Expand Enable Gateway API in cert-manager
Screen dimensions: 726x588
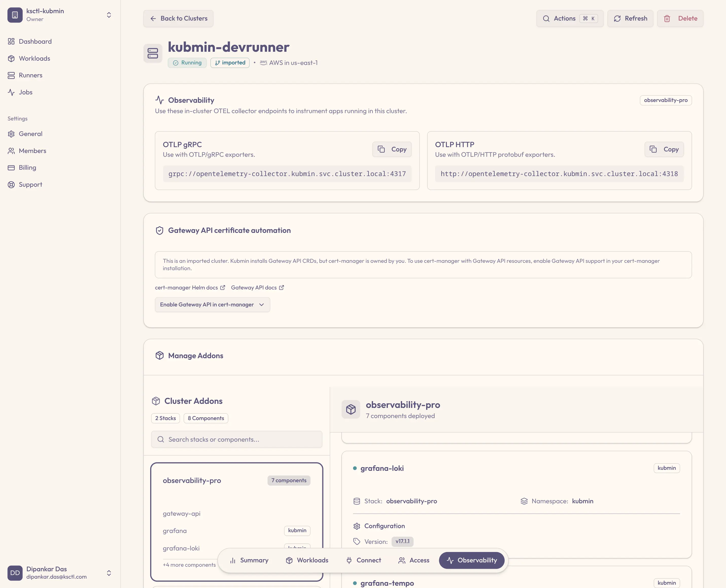(x=212, y=304)
